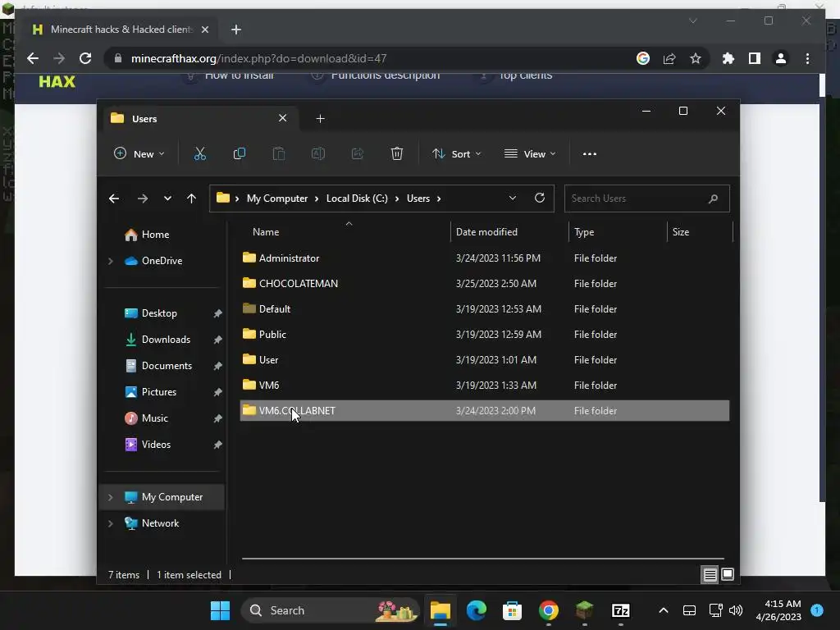Select the CHOCOLATEMAN folder
The width and height of the screenshot is (840, 630).
point(485,283)
